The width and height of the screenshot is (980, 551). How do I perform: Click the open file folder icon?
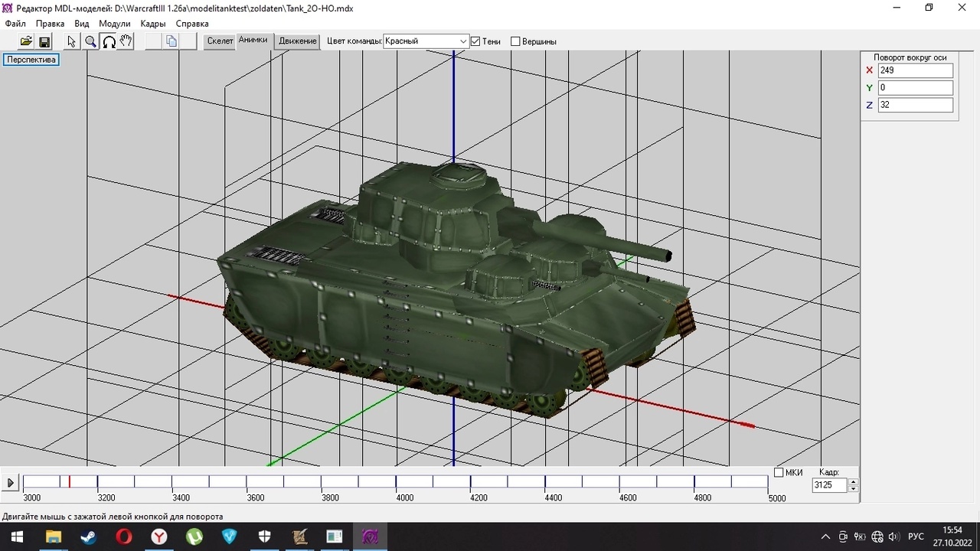pos(26,41)
